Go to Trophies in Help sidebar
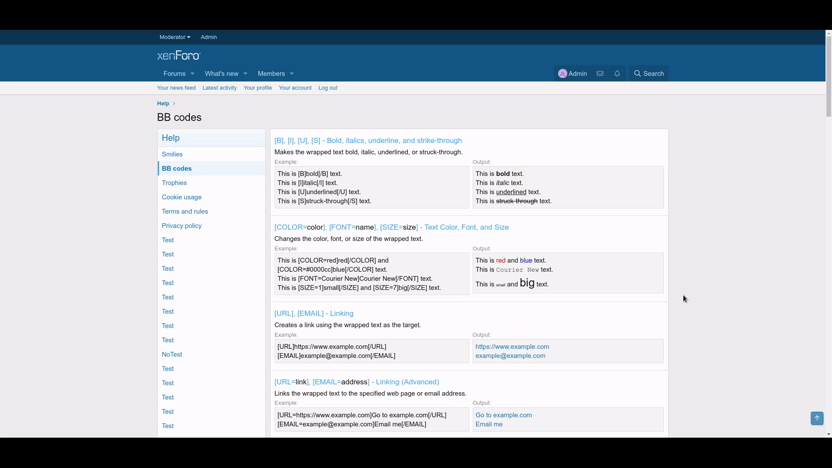 174,183
